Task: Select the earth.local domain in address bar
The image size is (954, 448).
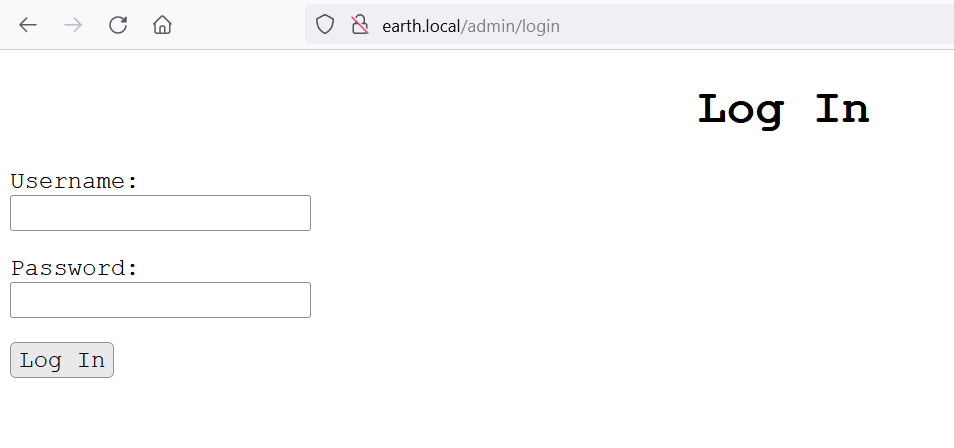Action: [x=421, y=26]
